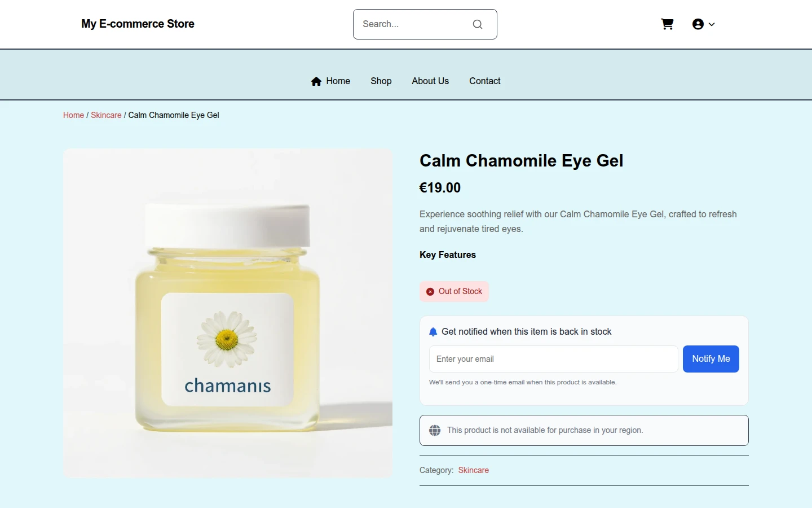The height and width of the screenshot is (508, 812).
Task: Click the Out of Stock badge
Action: (454, 292)
